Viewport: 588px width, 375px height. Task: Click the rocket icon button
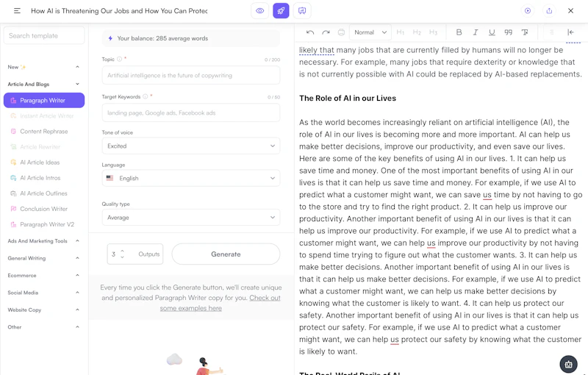(x=281, y=11)
